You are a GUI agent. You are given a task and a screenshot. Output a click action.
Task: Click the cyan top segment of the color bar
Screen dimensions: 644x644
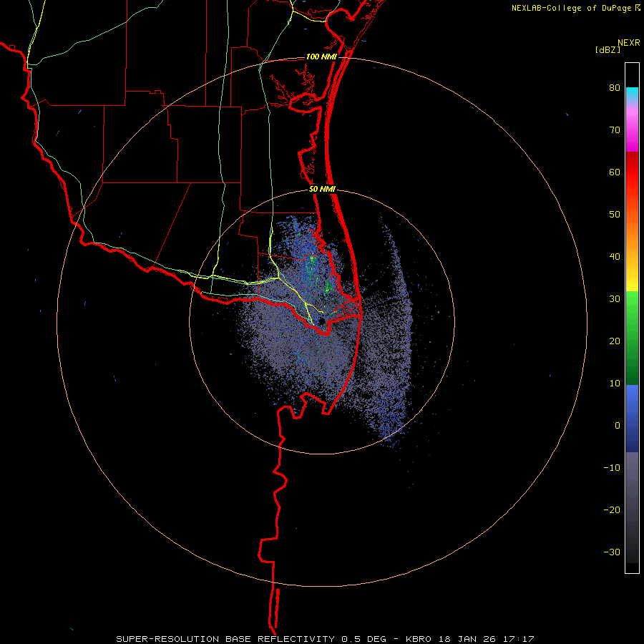pyautogui.click(x=632, y=94)
